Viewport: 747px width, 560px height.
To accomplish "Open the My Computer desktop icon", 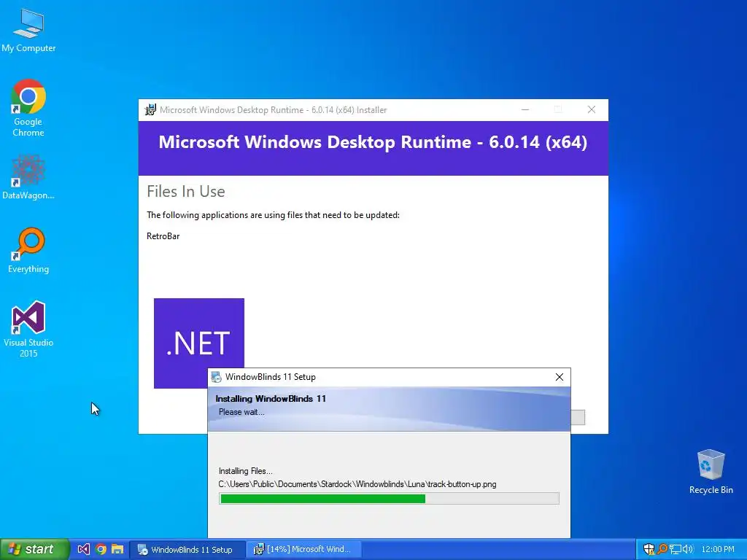I will click(28, 31).
